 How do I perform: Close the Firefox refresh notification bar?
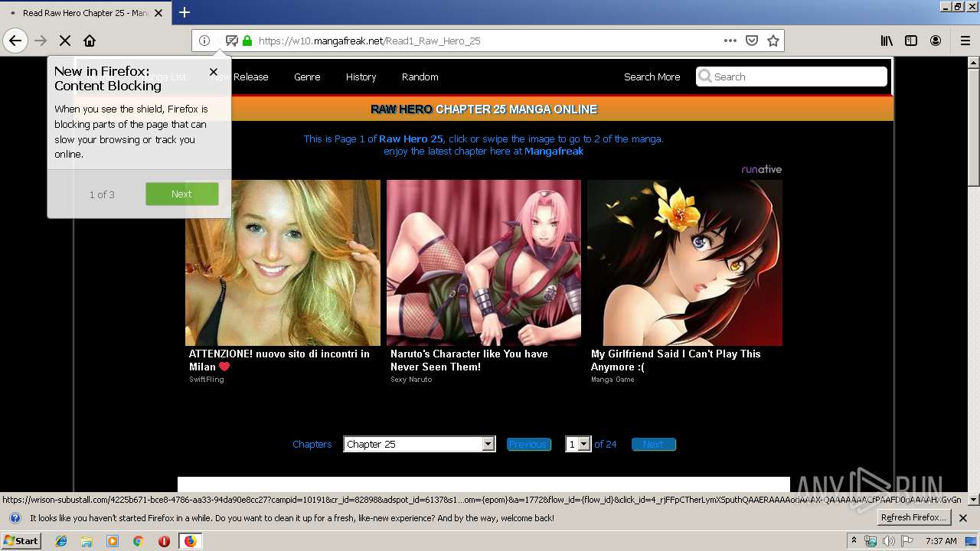(x=963, y=518)
